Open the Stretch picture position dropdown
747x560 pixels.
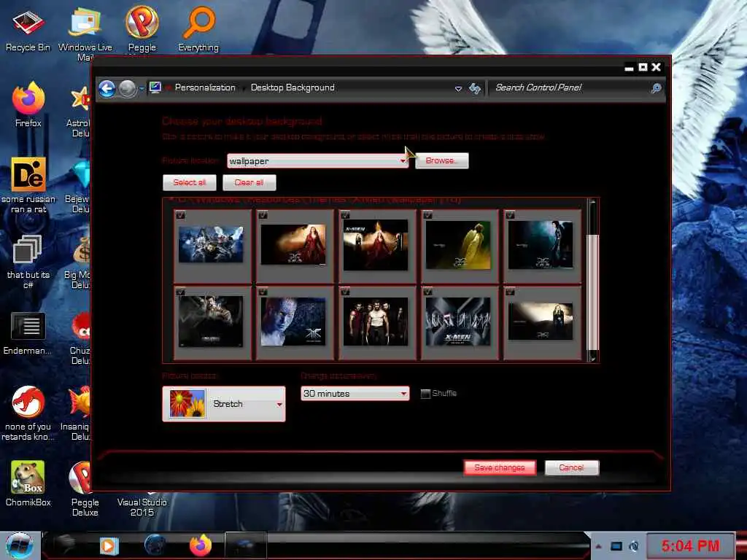[x=224, y=404]
